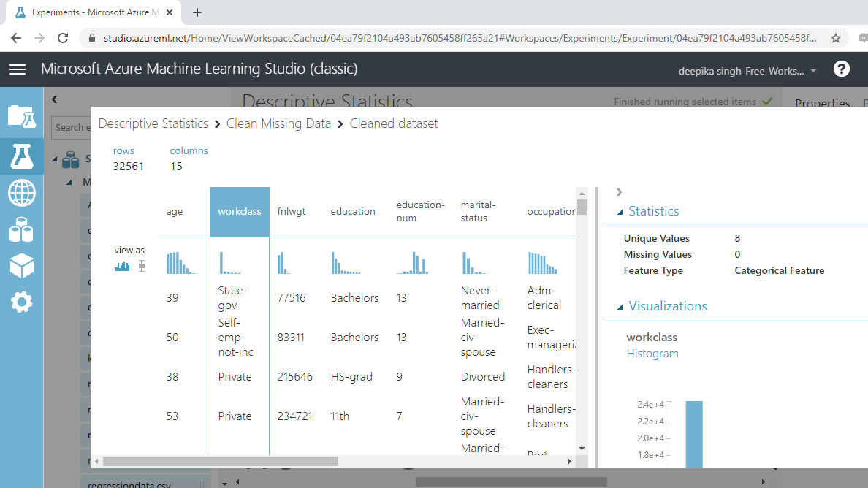Click the table horizontal scrollbar thumb
This screenshot has height=488, width=868.
(x=221, y=461)
